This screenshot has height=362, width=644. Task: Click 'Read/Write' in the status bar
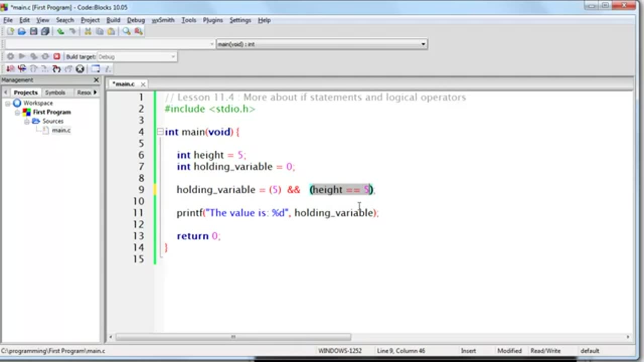pos(545,351)
